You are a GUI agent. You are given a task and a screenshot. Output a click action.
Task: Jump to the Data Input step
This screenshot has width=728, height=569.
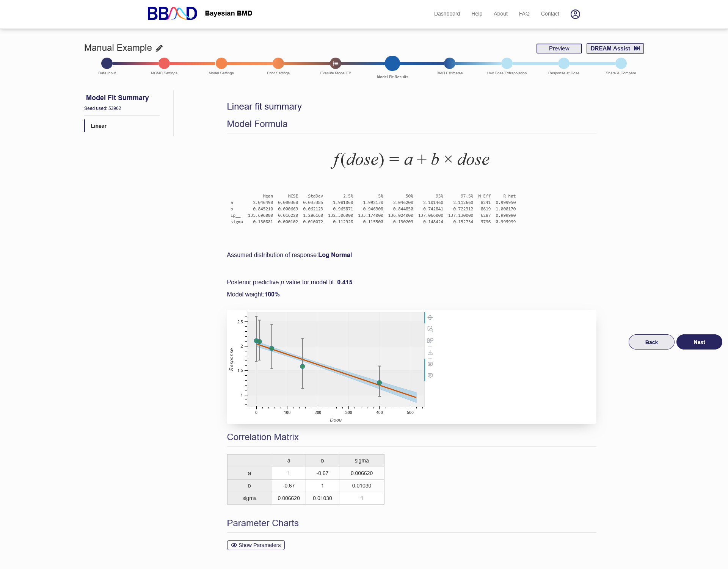click(x=107, y=63)
